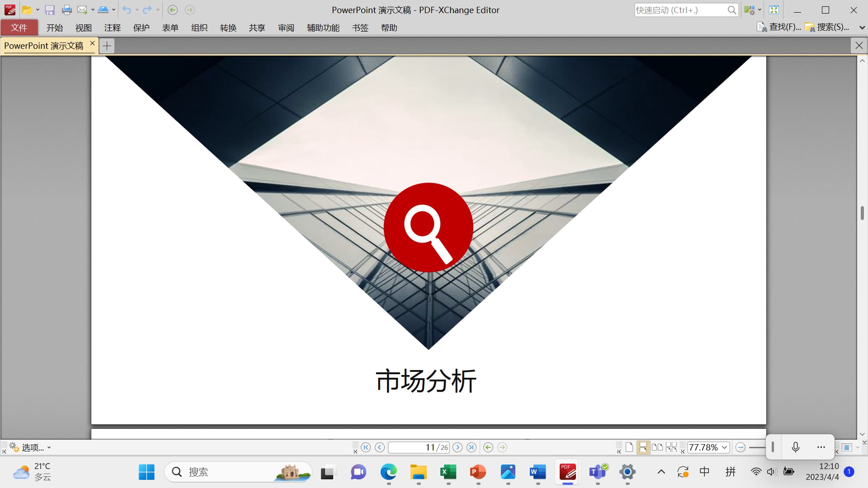The width and height of the screenshot is (868, 488).
Task: Go to the last page button
Action: (x=472, y=447)
